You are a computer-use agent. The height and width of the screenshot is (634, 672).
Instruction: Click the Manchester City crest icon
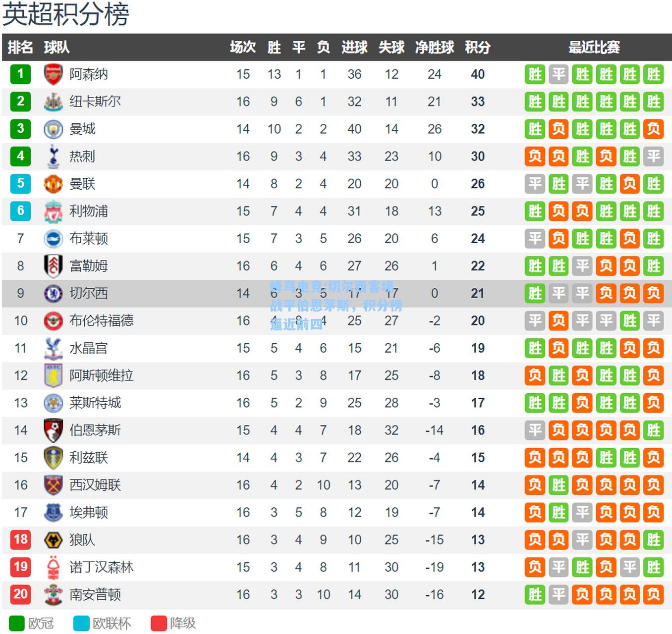pyautogui.click(x=53, y=129)
